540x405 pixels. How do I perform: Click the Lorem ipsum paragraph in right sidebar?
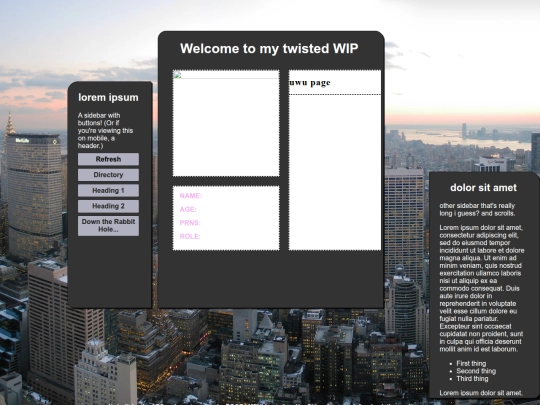click(482, 288)
